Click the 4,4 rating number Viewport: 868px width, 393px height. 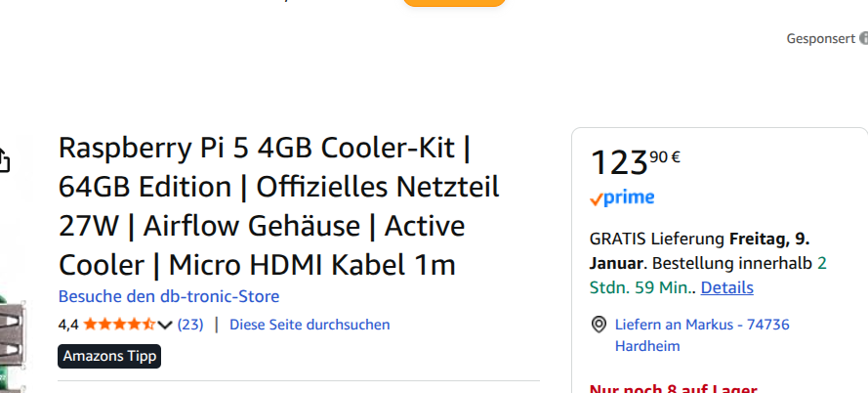click(x=68, y=325)
